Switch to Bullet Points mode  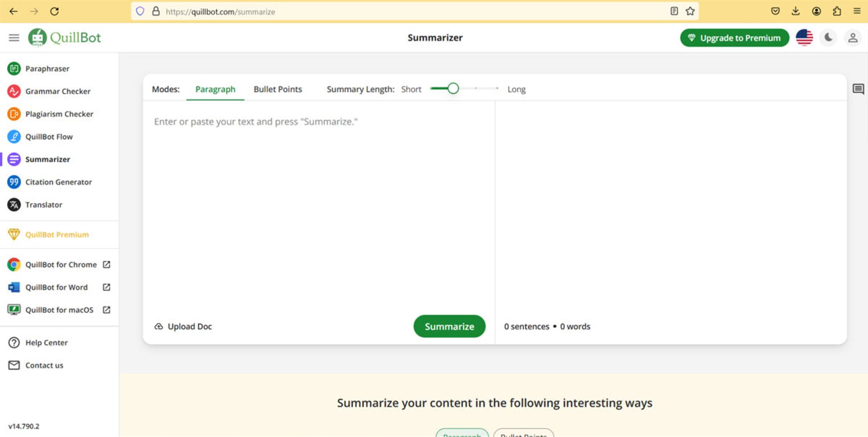(278, 89)
